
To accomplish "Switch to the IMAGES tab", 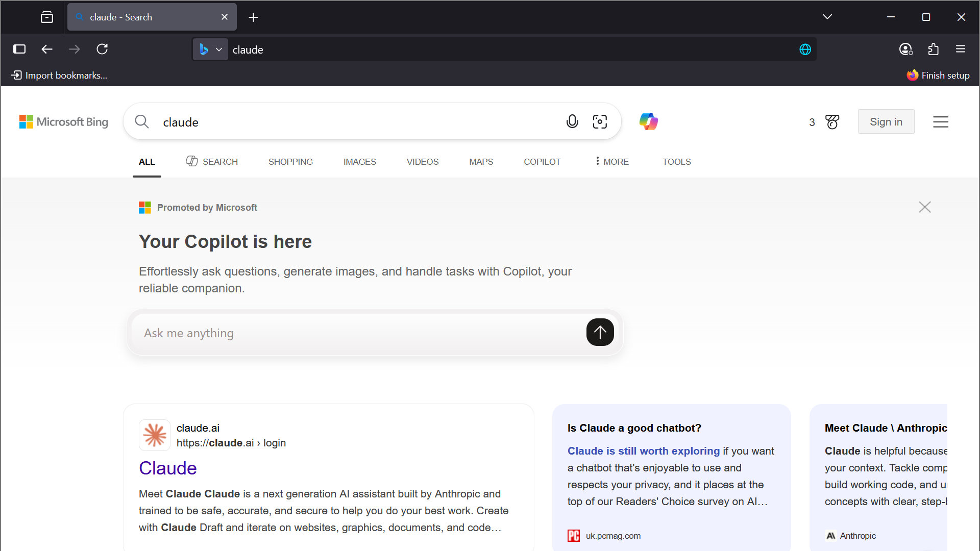I will (359, 162).
